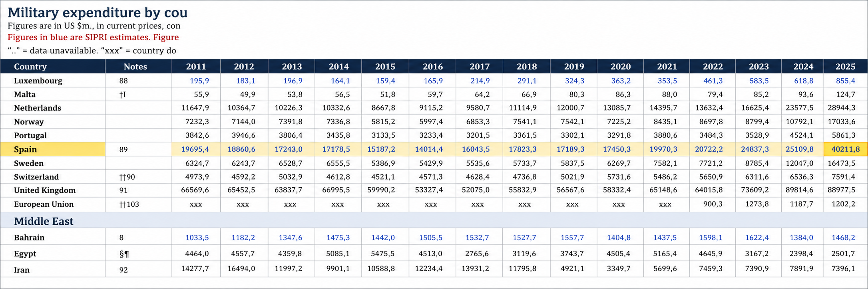Click Switzerland's notes cell with ††90
This screenshot has width=868, height=289.
tap(127, 177)
